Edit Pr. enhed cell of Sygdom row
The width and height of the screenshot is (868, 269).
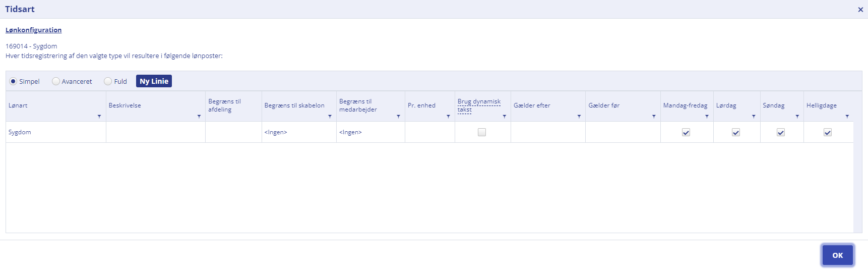pyautogui.click(x=430, y=132)
